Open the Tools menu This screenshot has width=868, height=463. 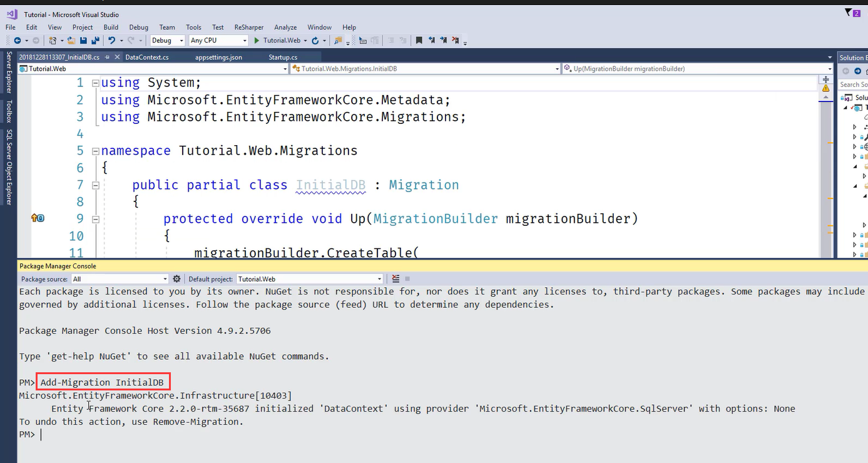[x=193, y=27]
